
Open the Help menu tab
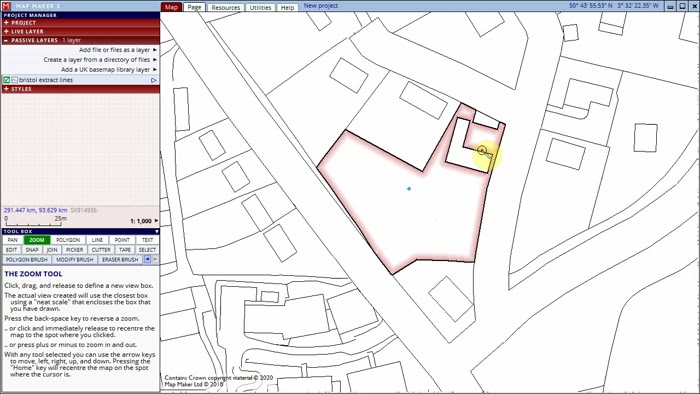pyautogui.click(x=288, y=8)
